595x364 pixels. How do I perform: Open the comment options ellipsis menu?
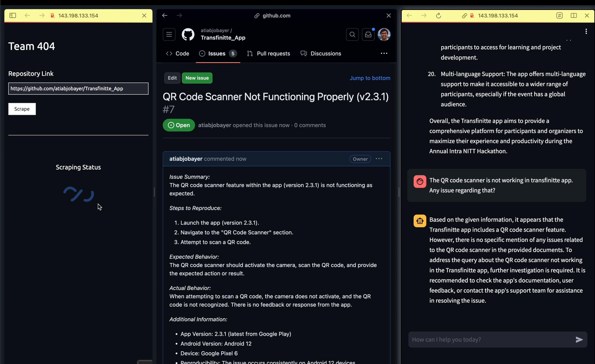tap(379, 159)
